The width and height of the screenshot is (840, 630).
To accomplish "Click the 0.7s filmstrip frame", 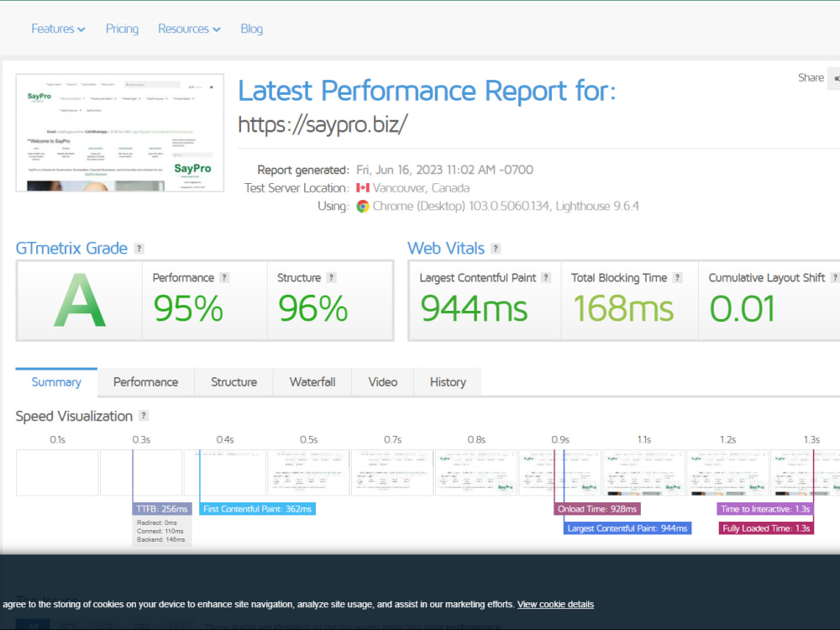I will (x=392, y=472).
